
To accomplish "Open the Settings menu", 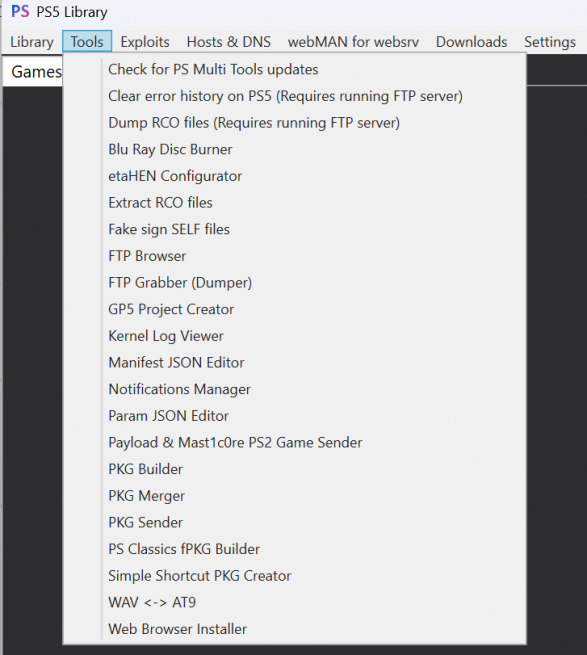I will point(550,42).
